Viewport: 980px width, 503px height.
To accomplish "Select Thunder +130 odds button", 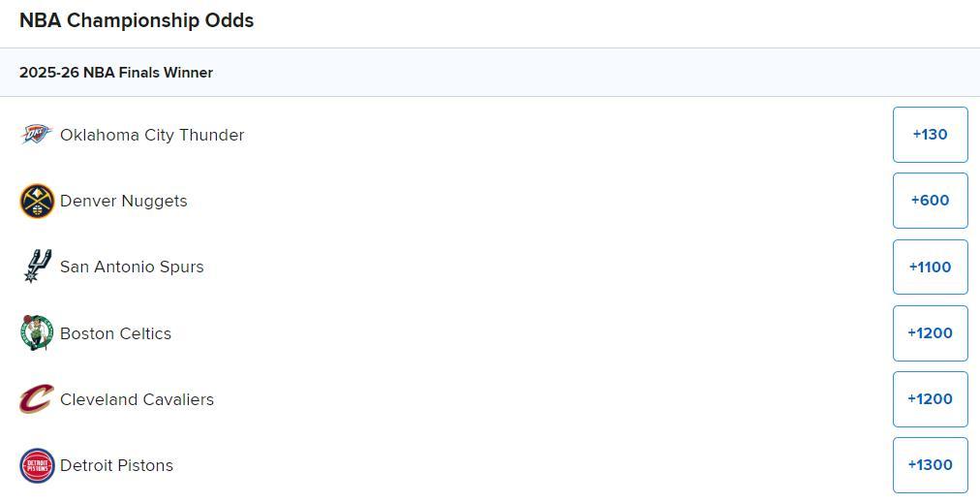I will coord(930,135).
